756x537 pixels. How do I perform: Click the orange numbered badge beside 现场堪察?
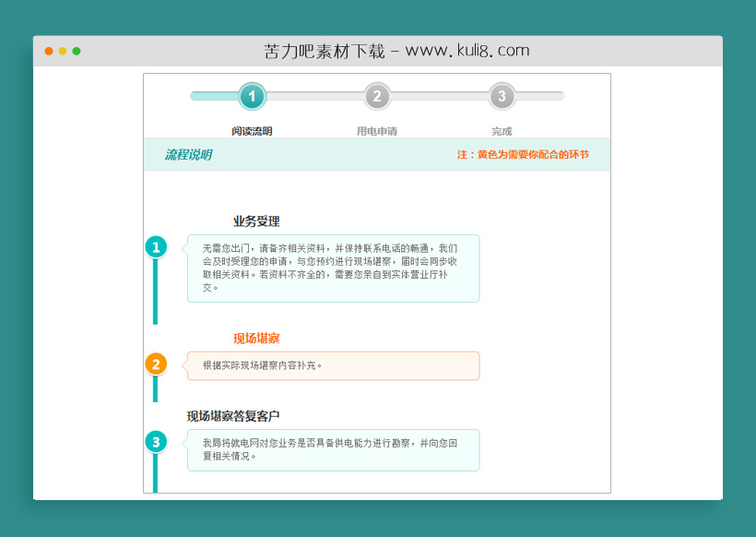tap(157, 365)
